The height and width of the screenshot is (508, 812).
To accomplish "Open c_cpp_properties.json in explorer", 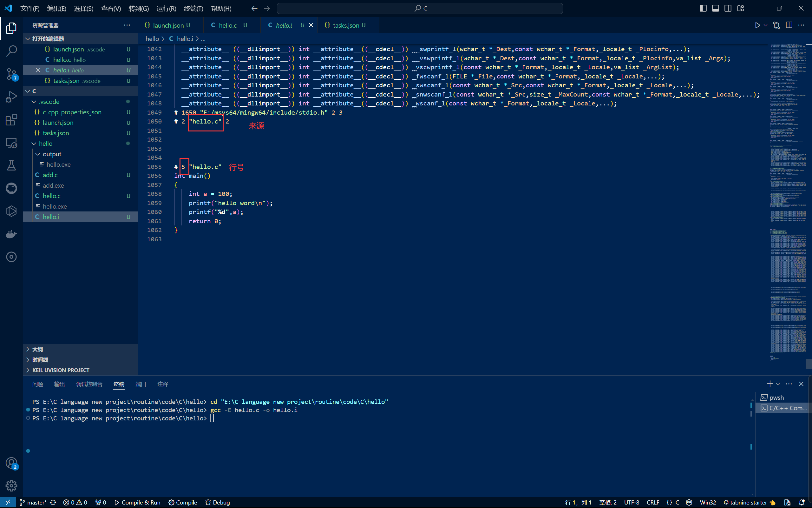I will tap(80, 112).
